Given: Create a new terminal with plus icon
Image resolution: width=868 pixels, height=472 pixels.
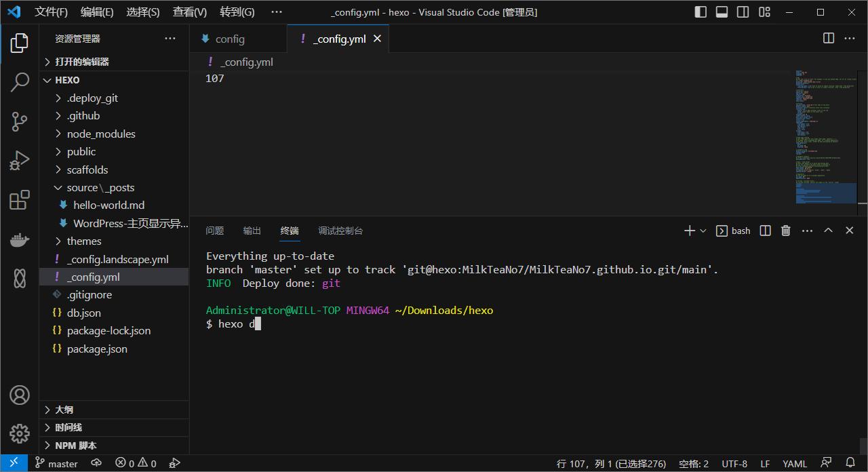Looking at the screenshot, I should click(x=690, y=231).
